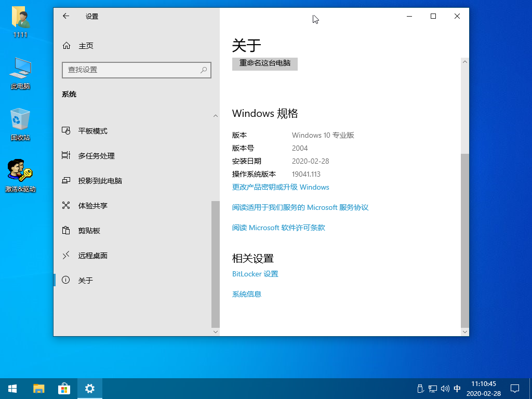Click the 关于 info icon in sidebar
Image resolution: width=532 pixels, height=399 pixels.
coord(66,280)
